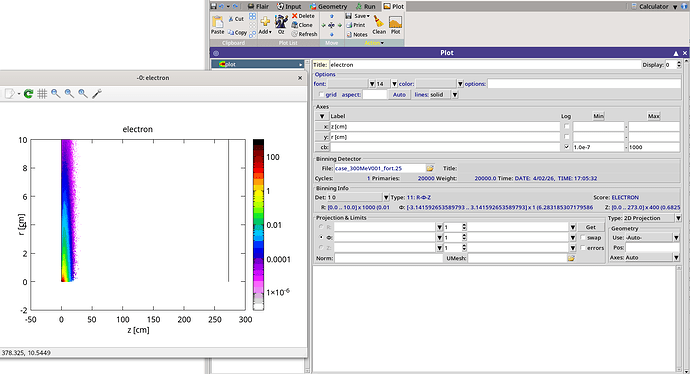Click the Cut scissors icon
Screen dimensions: 690x374
pyautogui.click(x=231, y=19)
